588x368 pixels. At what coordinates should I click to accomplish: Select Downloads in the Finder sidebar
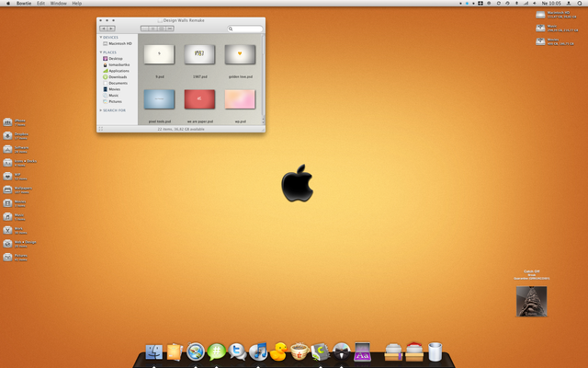(x=118, y=76)
